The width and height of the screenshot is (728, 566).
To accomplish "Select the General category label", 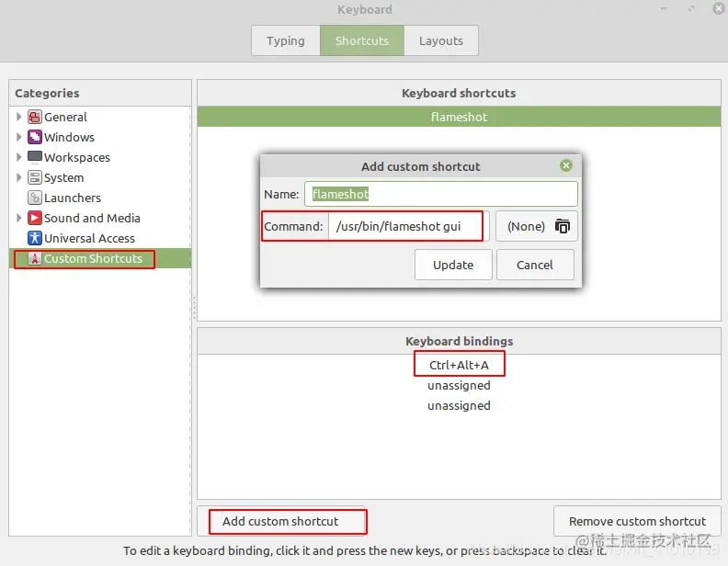I will (65, 117).
